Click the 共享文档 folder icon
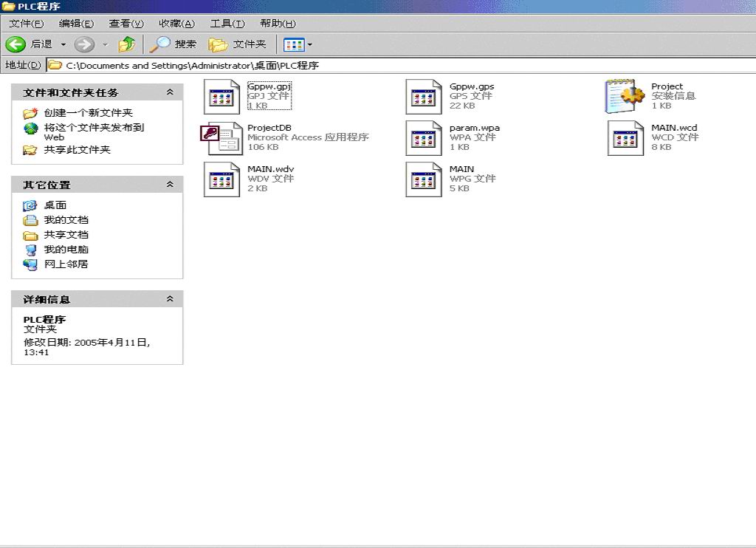Screen dimensions: 756x548 (30, 236)
